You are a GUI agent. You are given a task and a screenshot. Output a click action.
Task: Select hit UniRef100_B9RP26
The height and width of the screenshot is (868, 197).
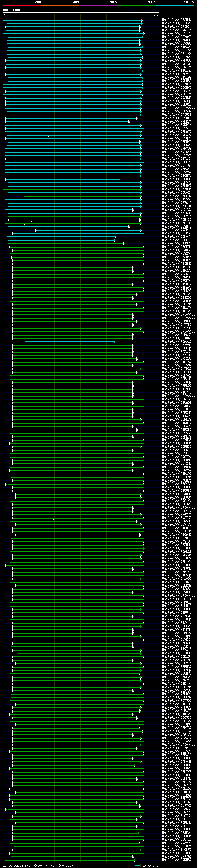177,125
